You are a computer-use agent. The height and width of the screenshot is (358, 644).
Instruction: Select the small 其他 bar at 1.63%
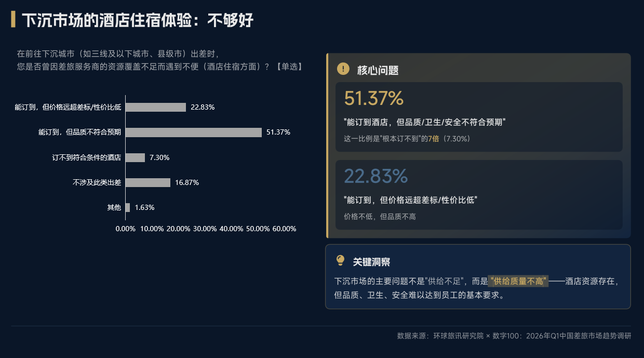[x=128, y=207]
